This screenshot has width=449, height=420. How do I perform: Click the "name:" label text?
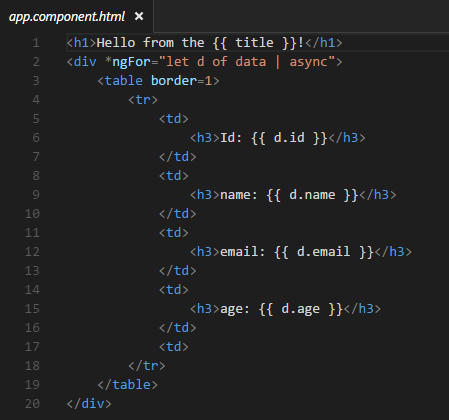point(239,195)
